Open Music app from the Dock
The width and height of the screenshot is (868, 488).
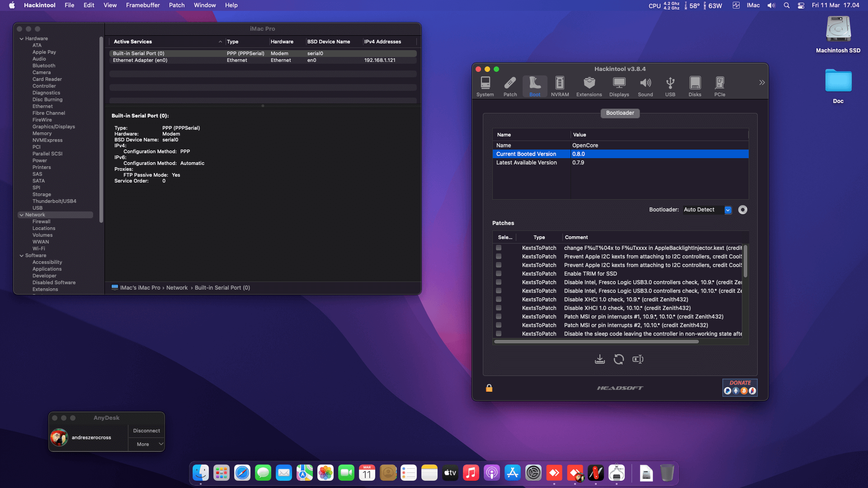click(x=471, y=473)
